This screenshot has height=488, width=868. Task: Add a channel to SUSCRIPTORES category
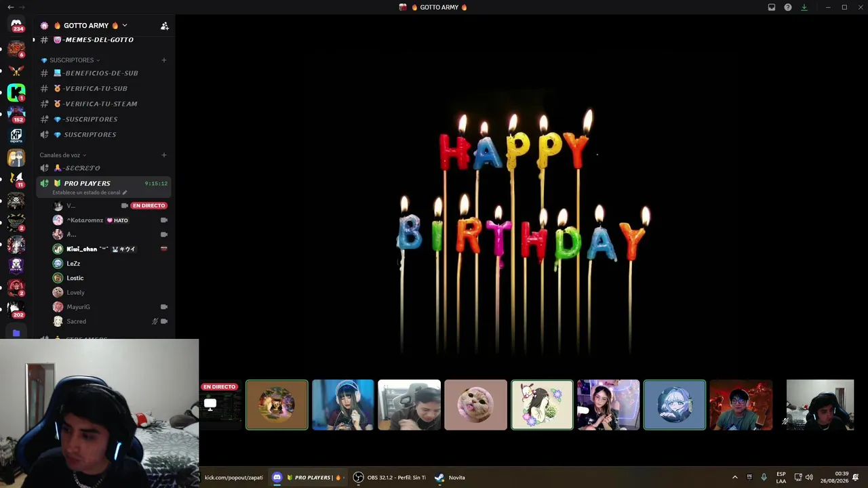point(163,60)
